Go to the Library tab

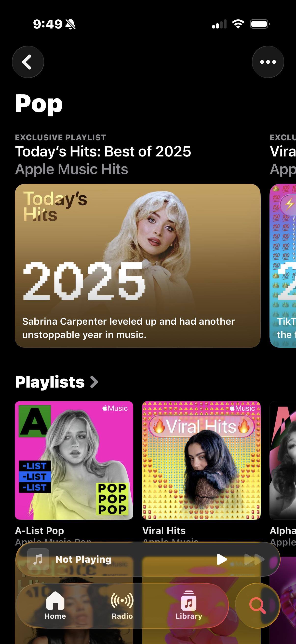tap(189, 605)
